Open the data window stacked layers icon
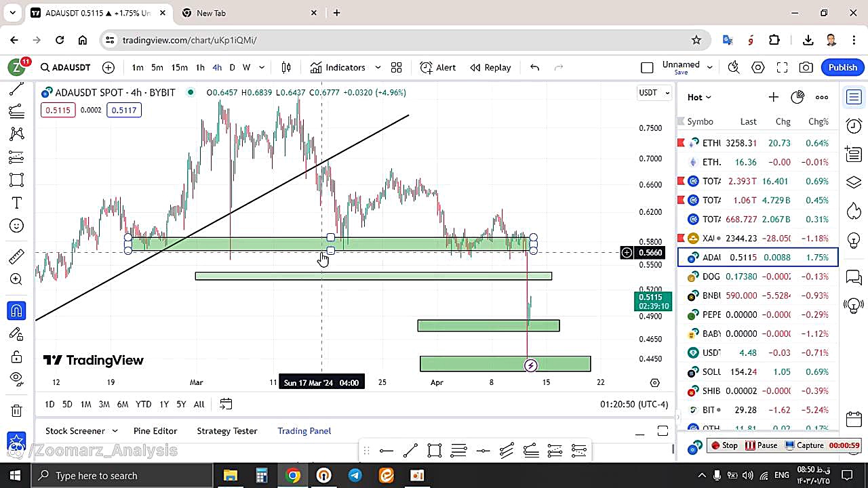 [x=854, y=182]
